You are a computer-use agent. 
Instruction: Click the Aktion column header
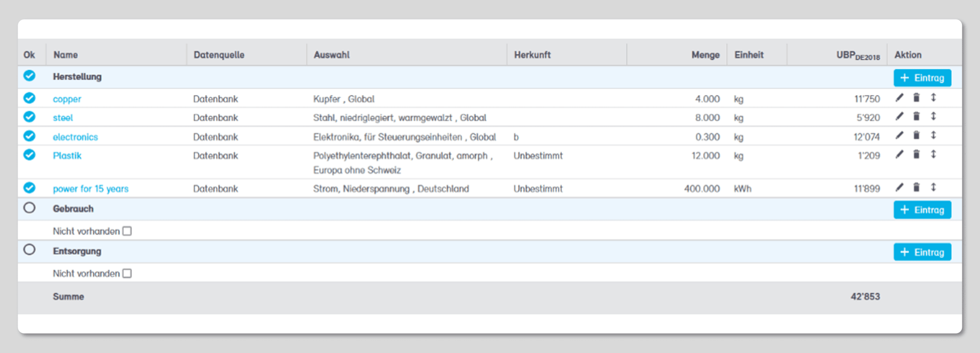908,55
